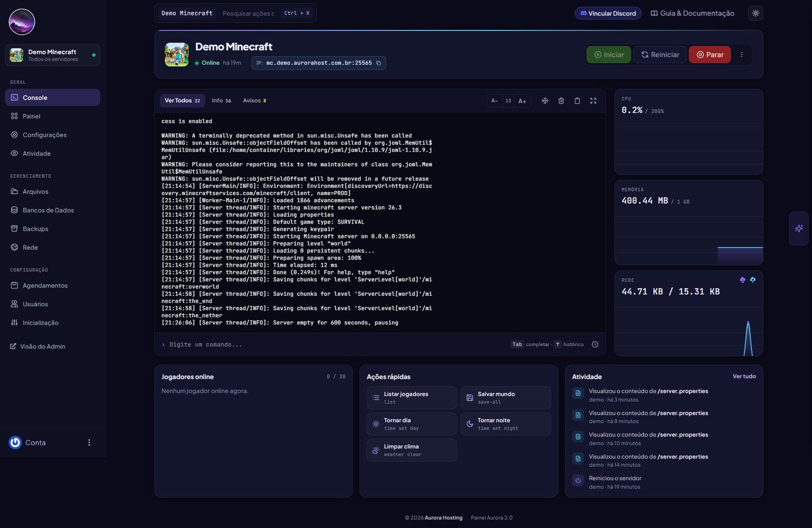The height and width of the screenshot is (528, 812).
Task: Open server actions three-dot menu
Action: (741, 55)
